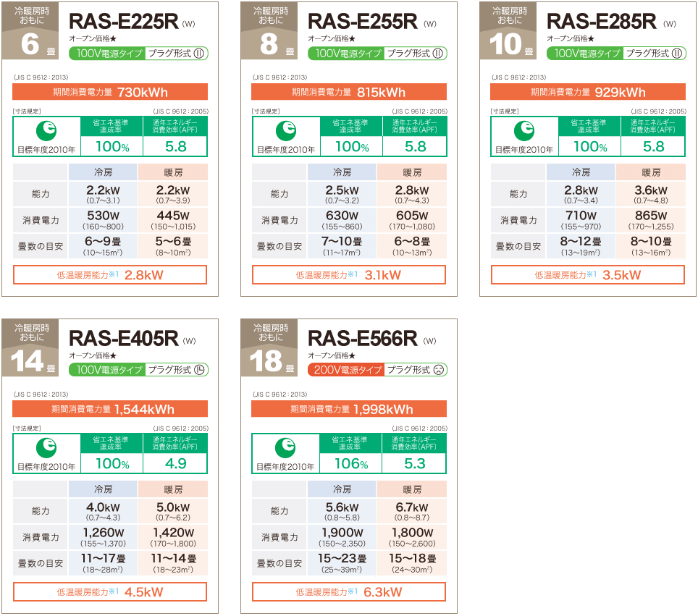The height and width of the screenshot is (616, 698).
Task: Click the APF value 5.3 for RAS-E566R
Action: click(x=415, y=463)
